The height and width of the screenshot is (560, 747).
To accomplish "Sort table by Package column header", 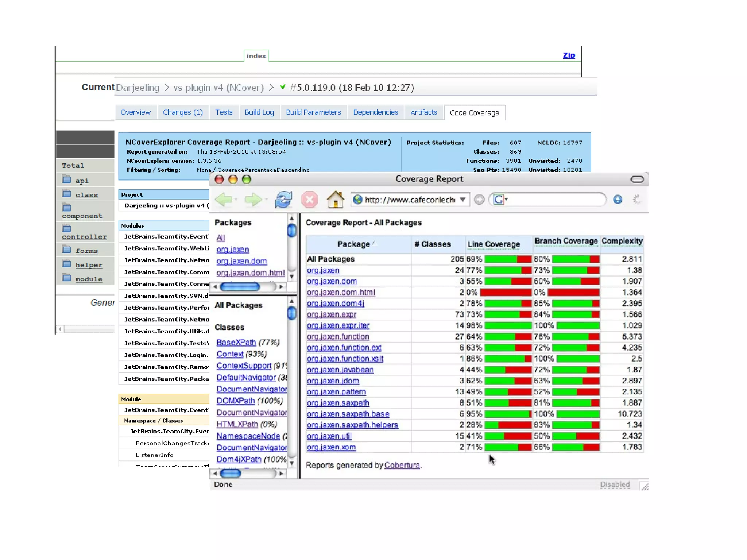I will pos(353,244).
